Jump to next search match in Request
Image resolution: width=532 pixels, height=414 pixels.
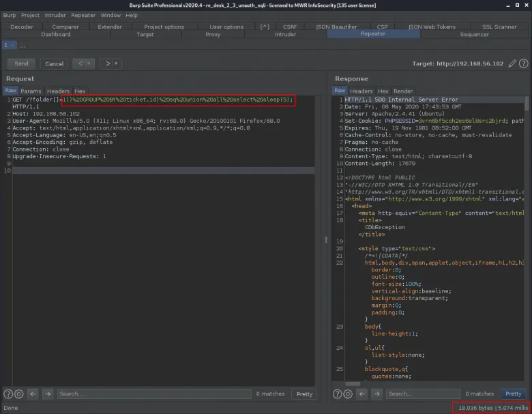pyautogui.click(x=48, y=394)
